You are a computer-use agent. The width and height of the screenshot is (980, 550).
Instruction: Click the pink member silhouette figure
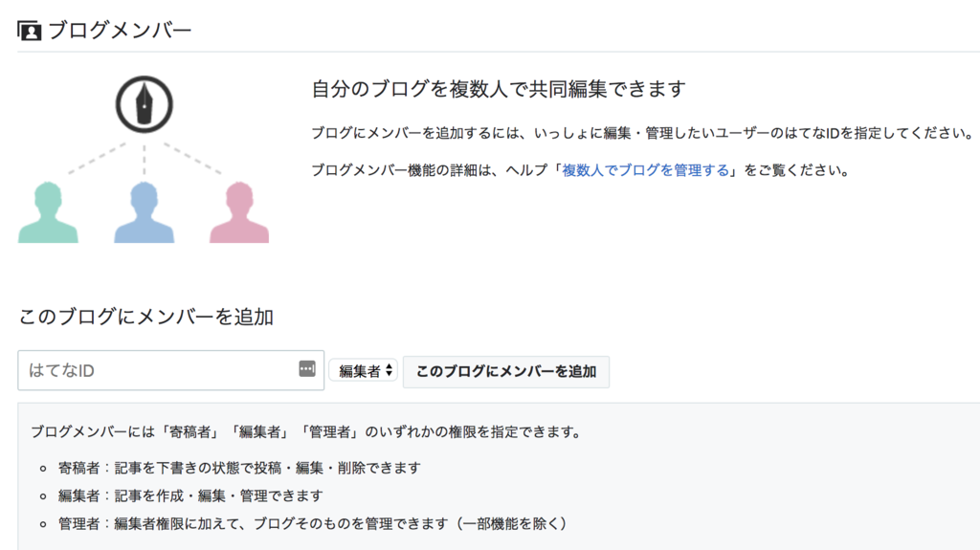[x=239, y=212]
